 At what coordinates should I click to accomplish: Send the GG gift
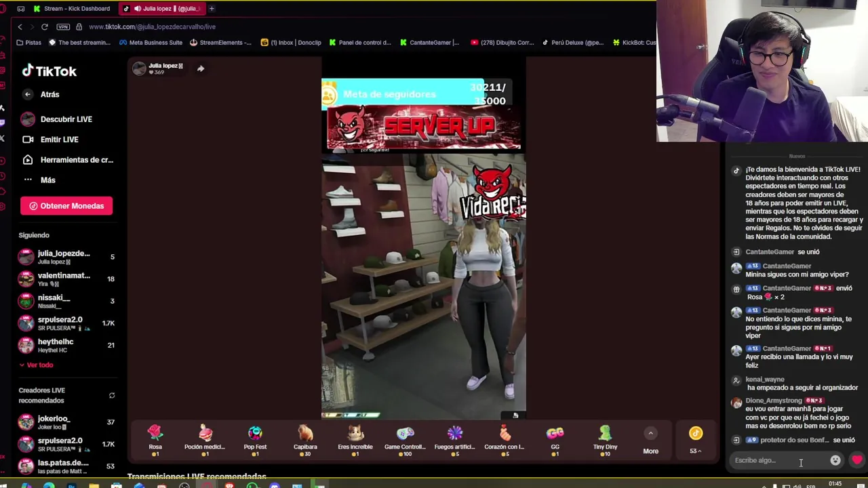[555, 439]
